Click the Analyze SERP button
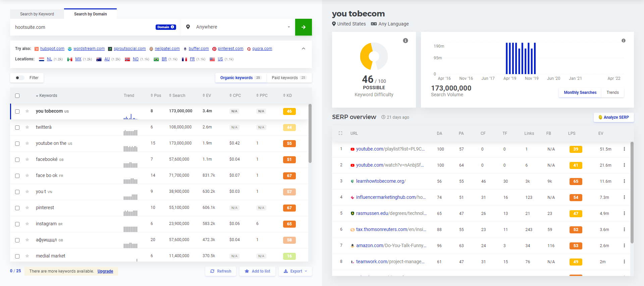 click(614, 117)
